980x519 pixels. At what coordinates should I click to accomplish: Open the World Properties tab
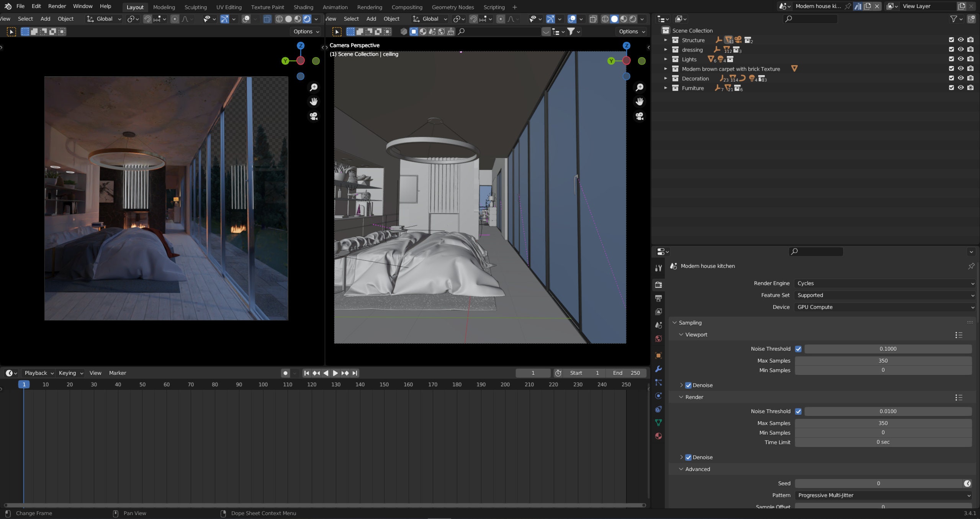click(658, 338)
